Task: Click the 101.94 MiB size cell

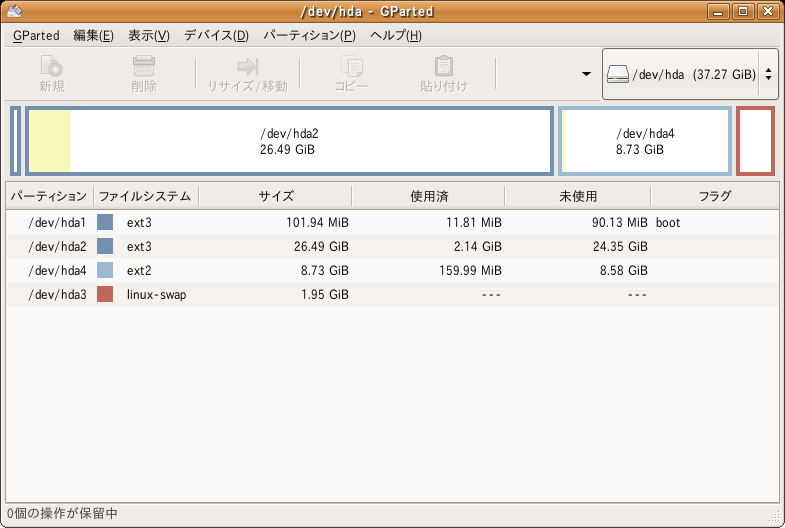Action: [x=317, y=222]
